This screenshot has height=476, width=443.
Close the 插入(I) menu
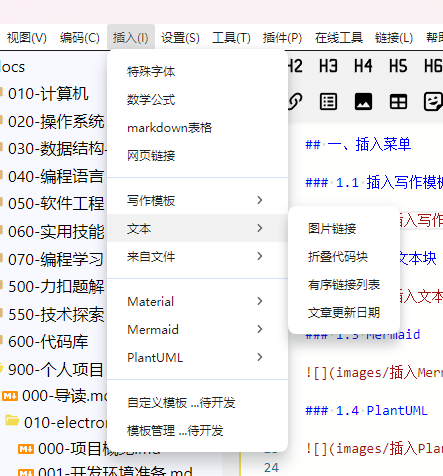pyautogui.click(x=131, y=38)
